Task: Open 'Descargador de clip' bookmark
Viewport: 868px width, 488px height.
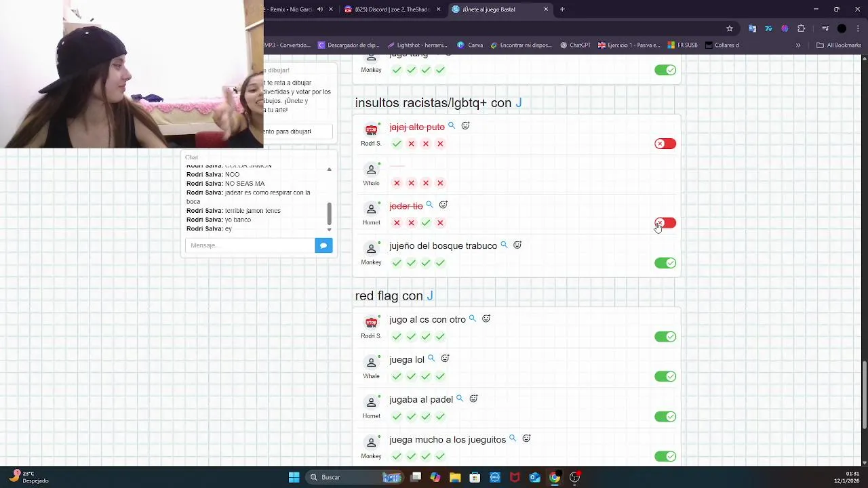Action: 349,45
